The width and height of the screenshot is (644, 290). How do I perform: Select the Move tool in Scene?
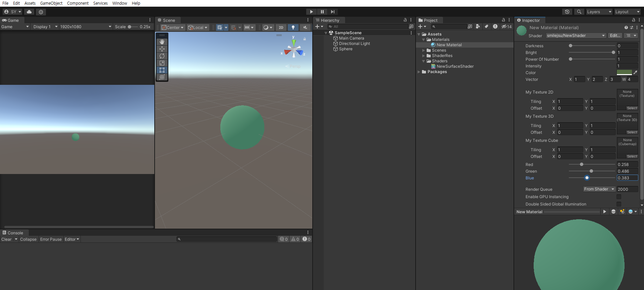[162, 49]
